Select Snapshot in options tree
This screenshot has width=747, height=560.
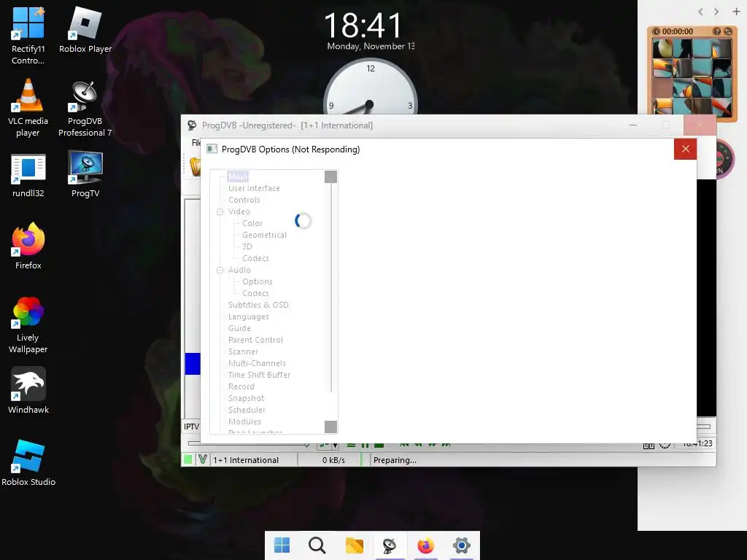pos(246,398)
